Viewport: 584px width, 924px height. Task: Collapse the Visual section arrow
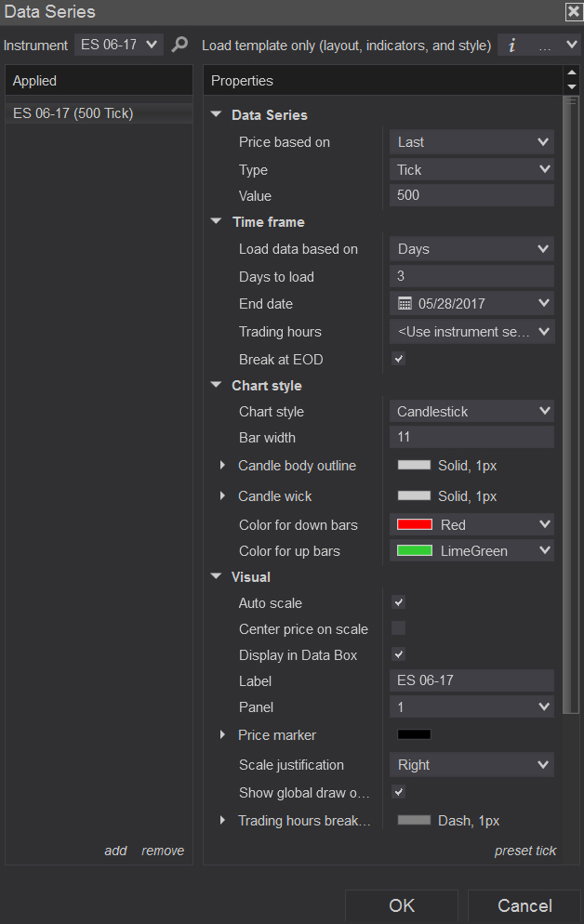[x=217, y=577]
